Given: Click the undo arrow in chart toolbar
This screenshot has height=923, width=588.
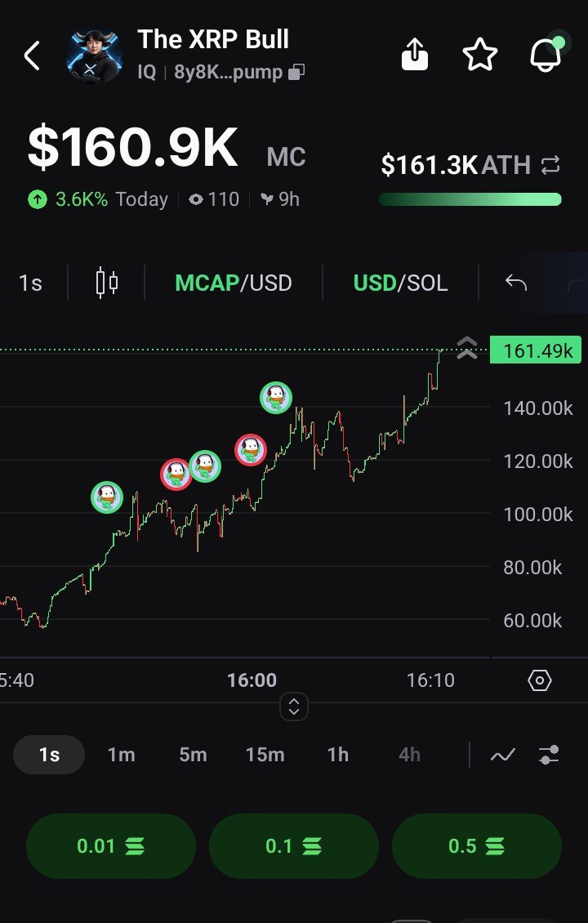Looking at the screenshot, I should tap(515, 283).
